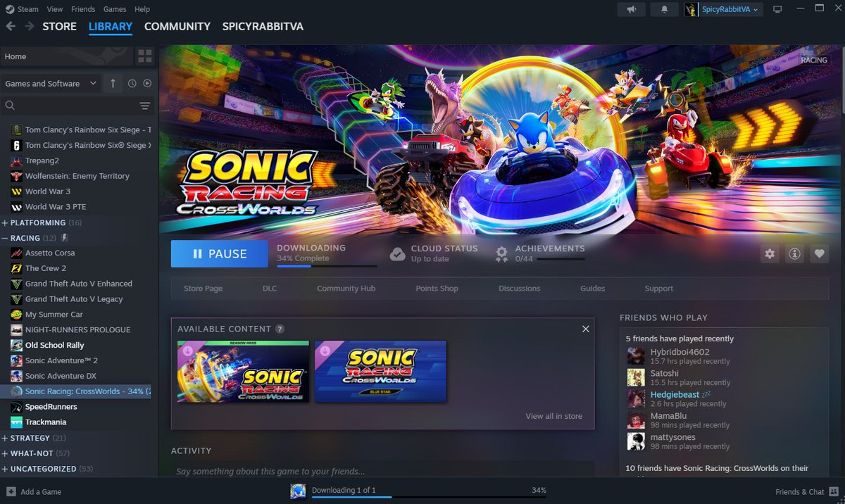
Task: Click the RACING tag on banner
Action: tap(814, 60)
